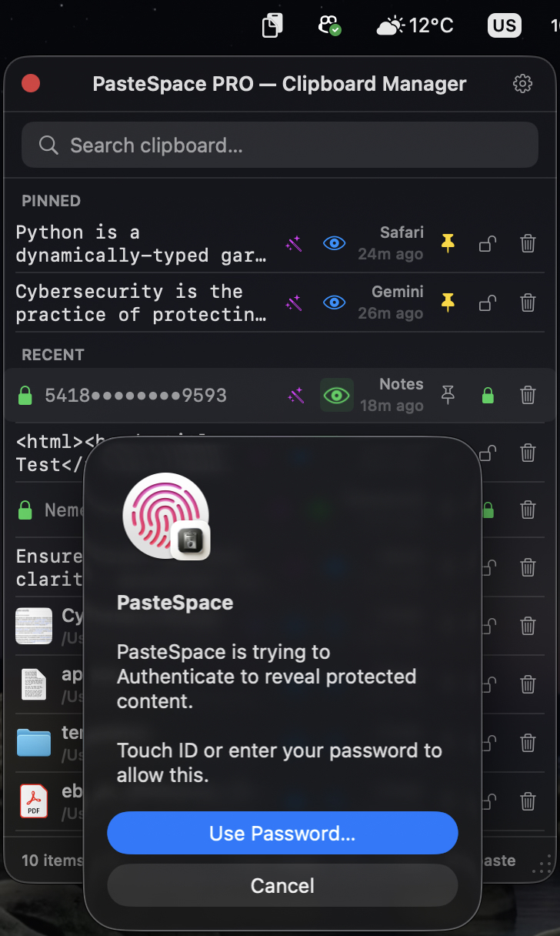Lock the Cybersecurity clip with the open padlock

click(488, 303)
